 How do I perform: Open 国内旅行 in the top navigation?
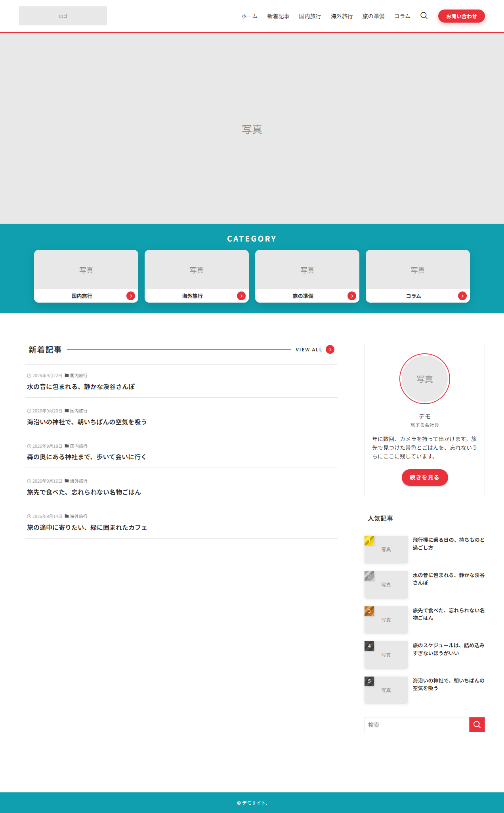tap(310, 16)
